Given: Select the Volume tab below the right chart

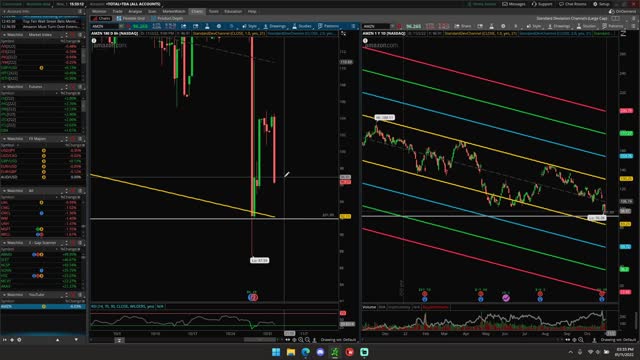Looking at the screenshot, I should [369, 307].
